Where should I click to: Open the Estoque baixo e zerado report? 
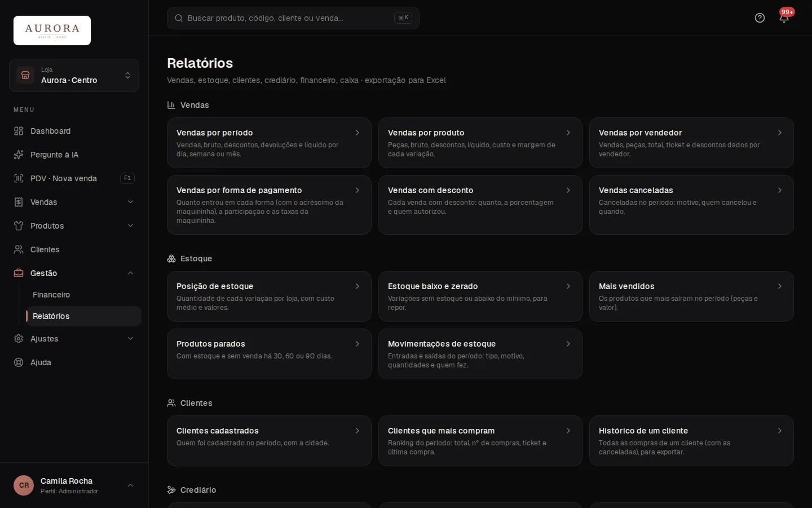coord(480,296)
